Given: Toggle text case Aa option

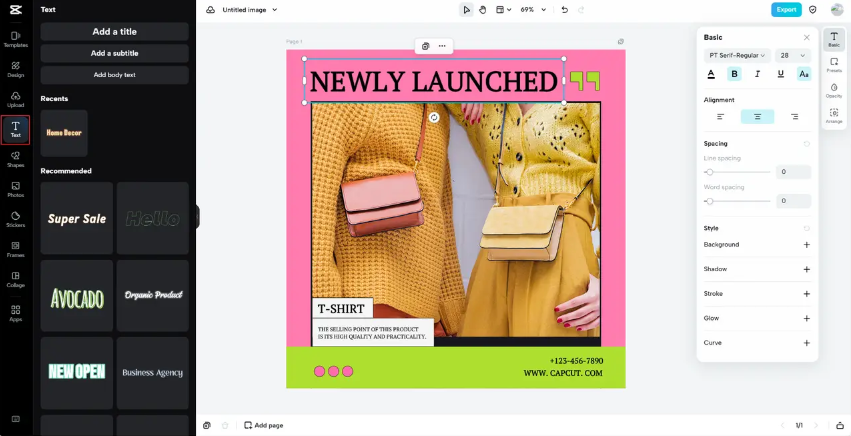Looking at the screenshot, I should click(x=804, y=74).
